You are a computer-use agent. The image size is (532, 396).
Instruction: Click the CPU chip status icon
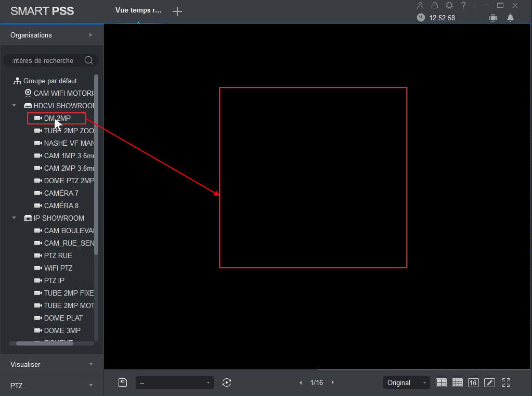click(493, 18)
